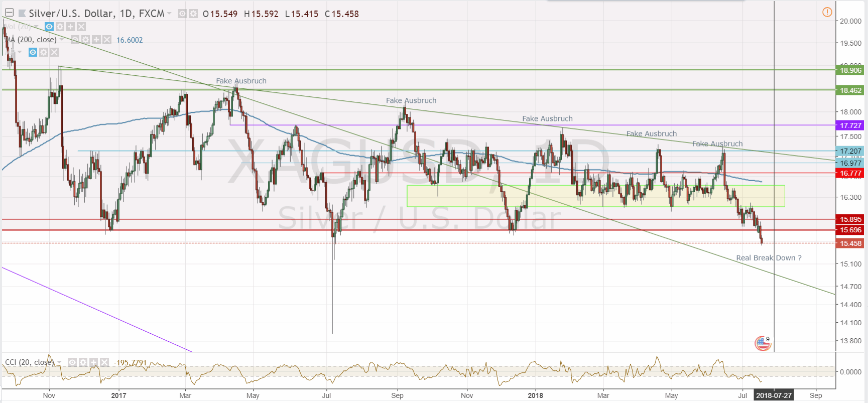Select the red 16.777 price label
Image resolution: width=868 pixels, height=403 pixels.
850,173
